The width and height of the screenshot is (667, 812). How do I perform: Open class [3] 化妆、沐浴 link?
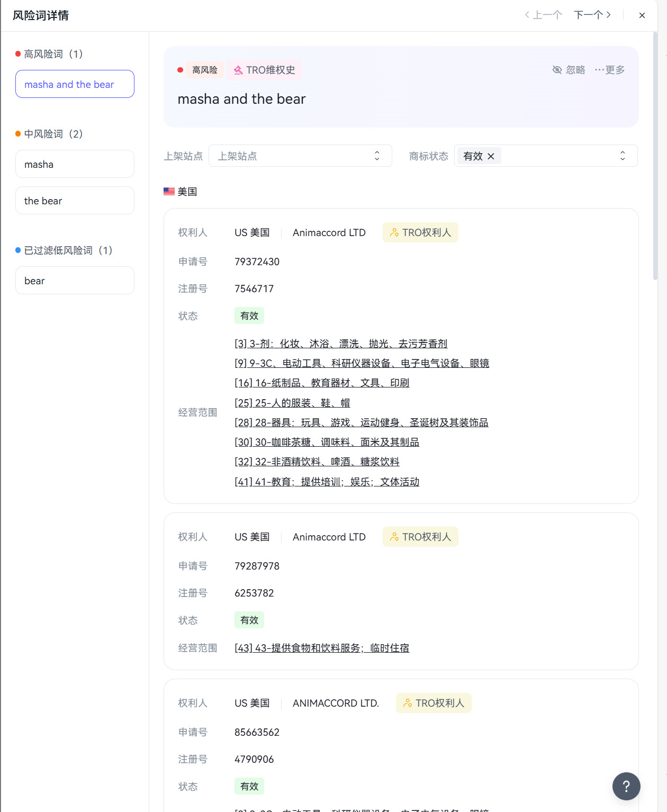pos(341,344)
